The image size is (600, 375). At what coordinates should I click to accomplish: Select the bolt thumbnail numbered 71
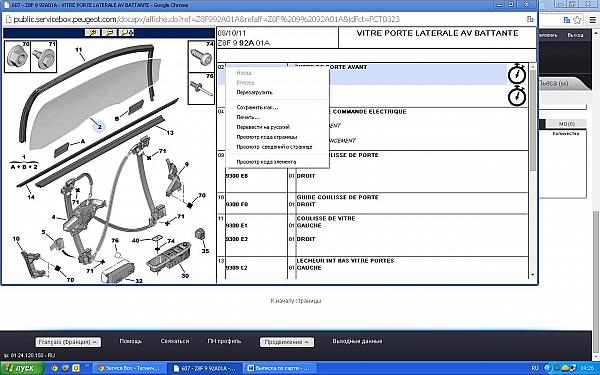click(43, 57)
